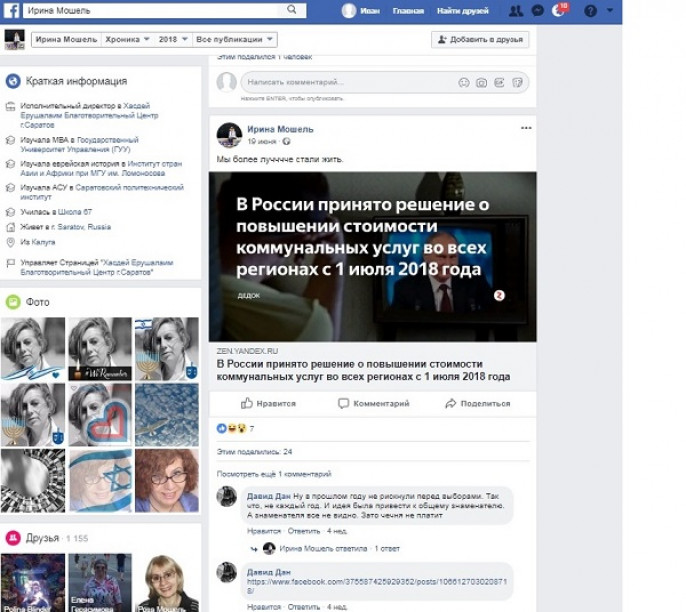Image resolution: width=686 pixels, height=612 pixels.
Task: Like the post with Нравится button
Action: 269,404
